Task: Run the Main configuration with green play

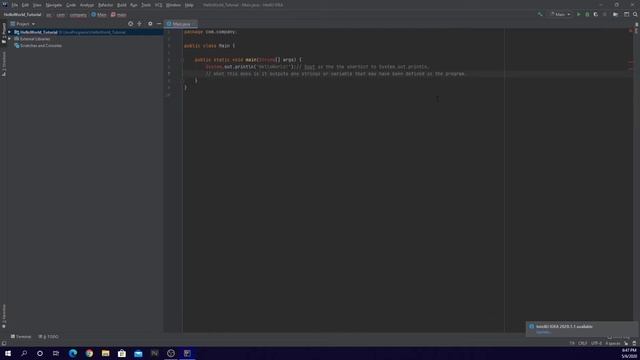Action: tap(578, 14)
